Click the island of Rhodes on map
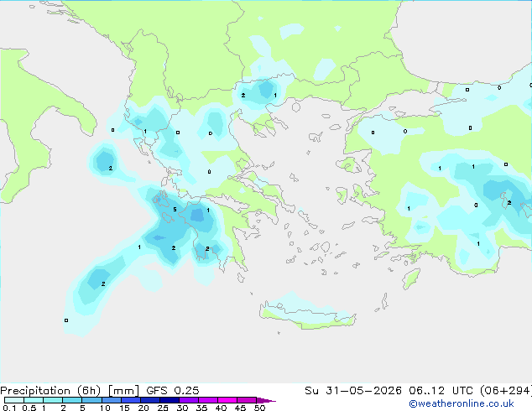 411,278
